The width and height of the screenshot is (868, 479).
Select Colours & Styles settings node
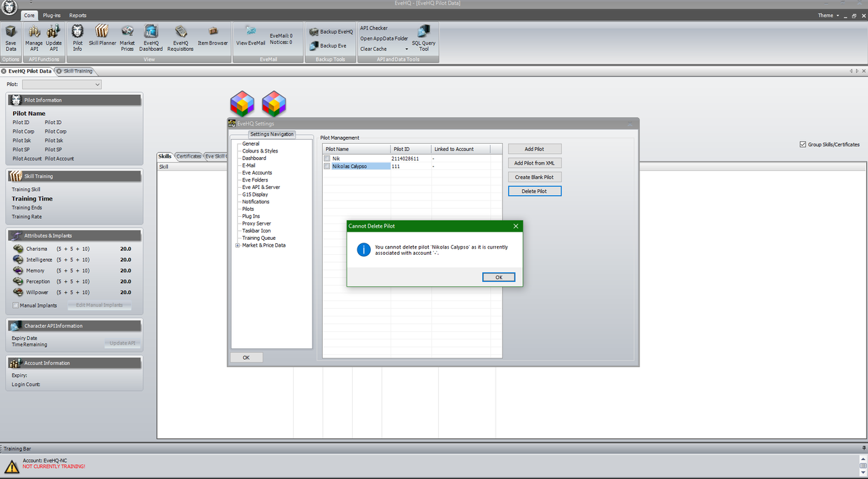(260, 151)
